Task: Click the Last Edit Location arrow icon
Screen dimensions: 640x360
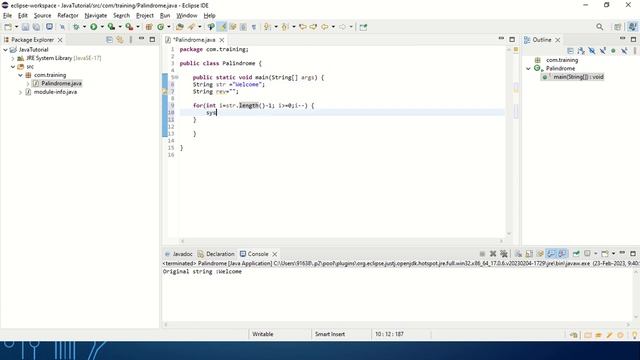Action: pyautogui.click(x=303, y=27)
